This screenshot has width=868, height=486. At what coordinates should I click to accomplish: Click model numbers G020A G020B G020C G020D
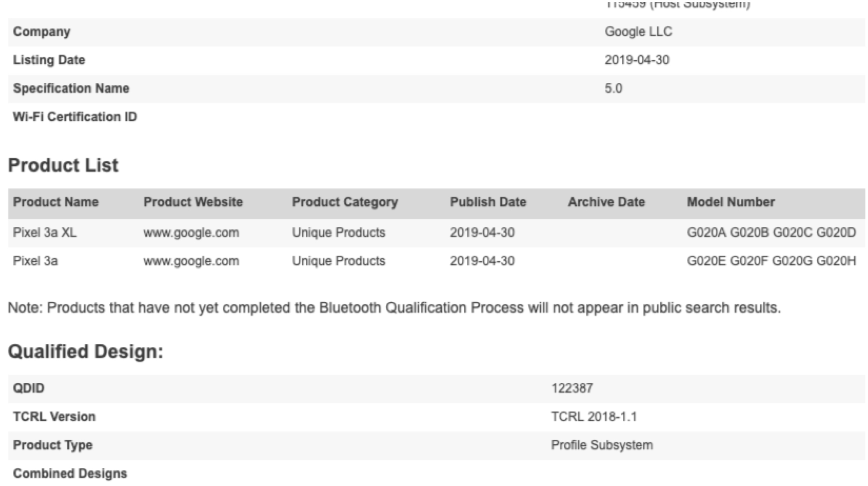(771, 232)
